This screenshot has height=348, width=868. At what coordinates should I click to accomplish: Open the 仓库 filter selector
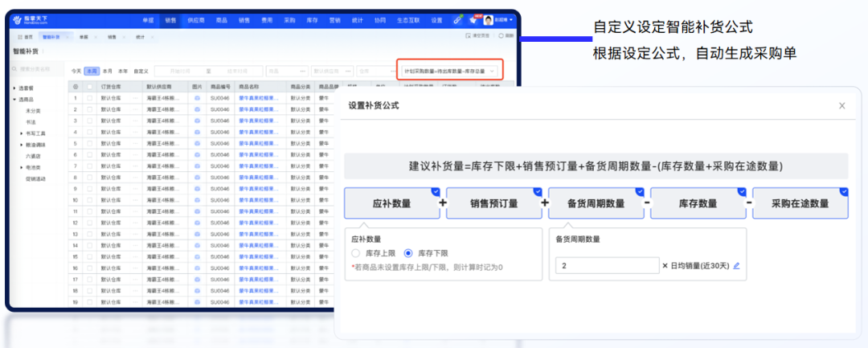point(378,72)
